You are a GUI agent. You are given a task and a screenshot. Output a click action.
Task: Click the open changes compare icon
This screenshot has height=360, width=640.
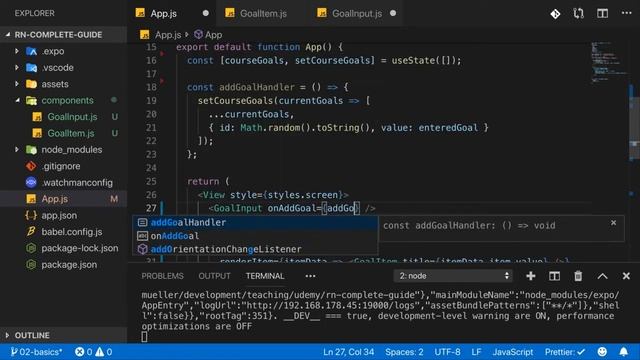578,14
